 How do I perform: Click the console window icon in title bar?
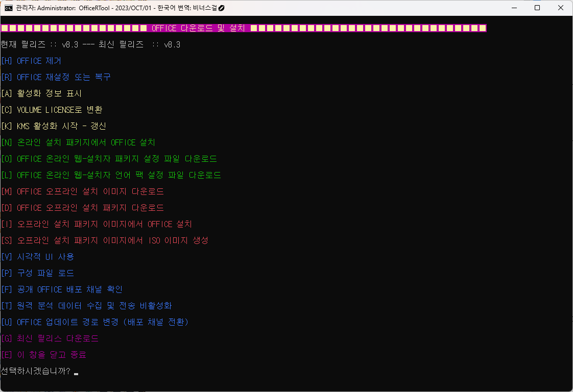point(8,8)
